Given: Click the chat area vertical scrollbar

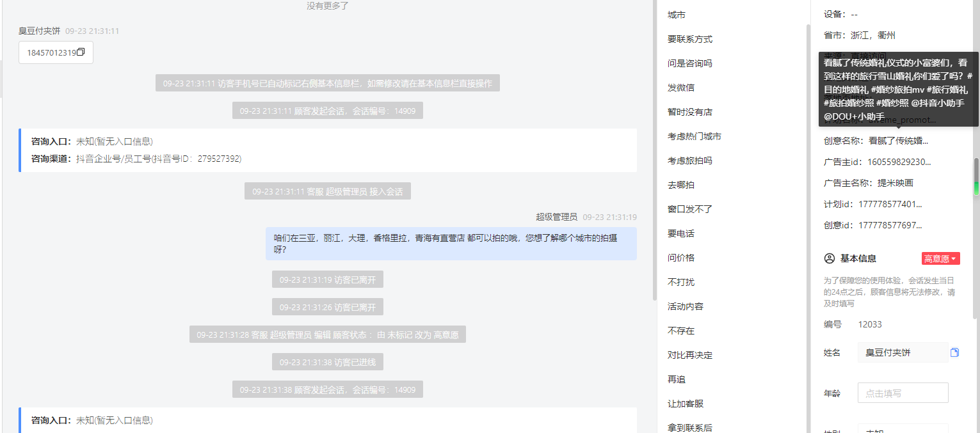Looking at the screenshot, I should point(654,150).
